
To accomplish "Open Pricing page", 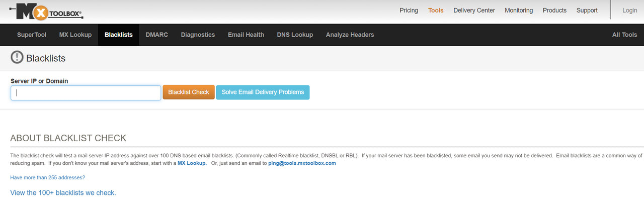I will pyautogui.click(x=409, y=10).
